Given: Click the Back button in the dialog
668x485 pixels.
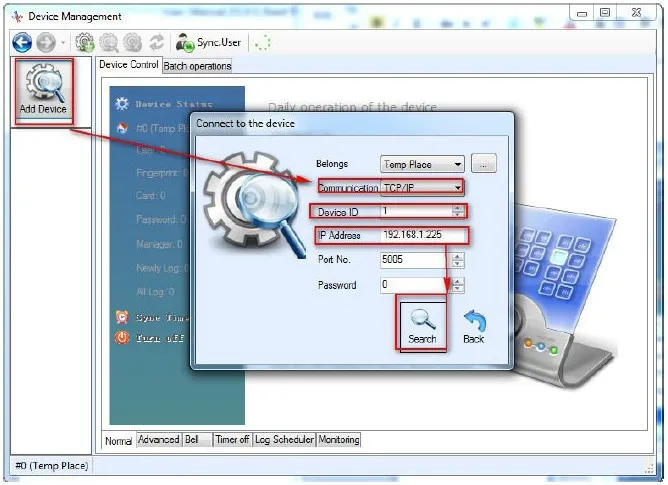Looking at the screenshot, I should pos(474,326).
